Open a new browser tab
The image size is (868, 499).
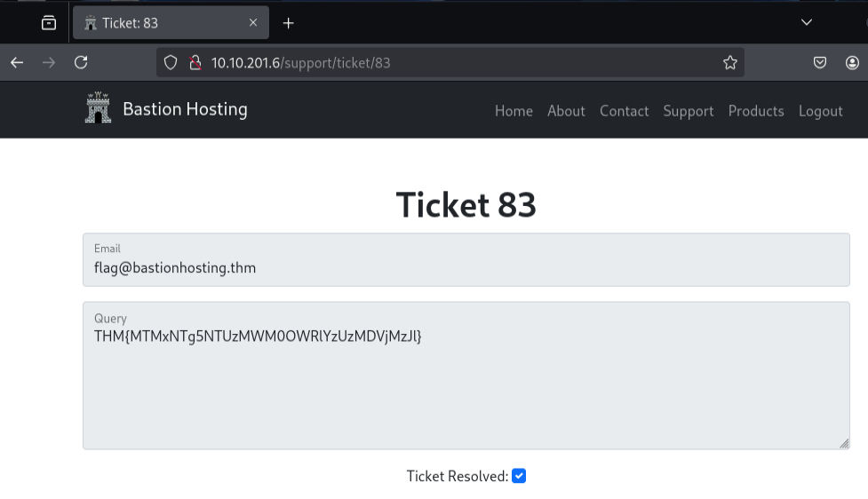click(x=289, y=23)
